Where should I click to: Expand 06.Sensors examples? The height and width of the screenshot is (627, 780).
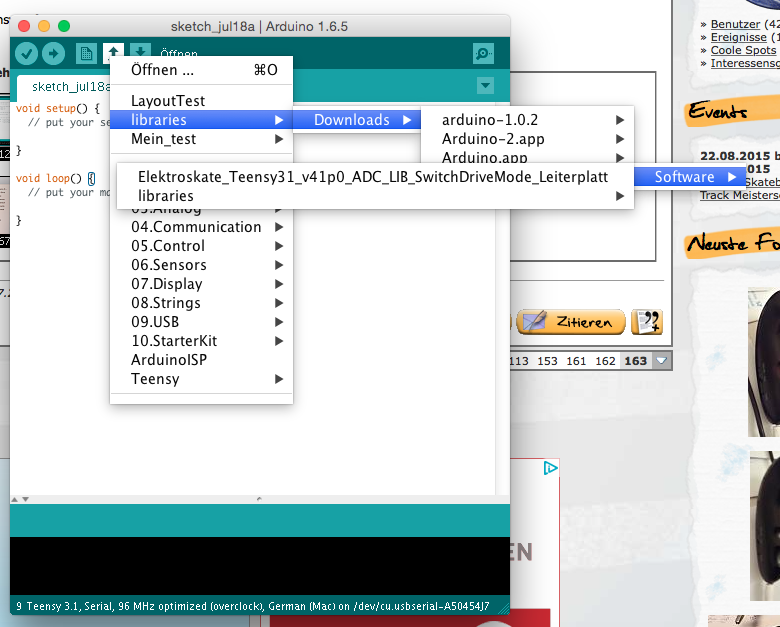[x=201, y=265]
